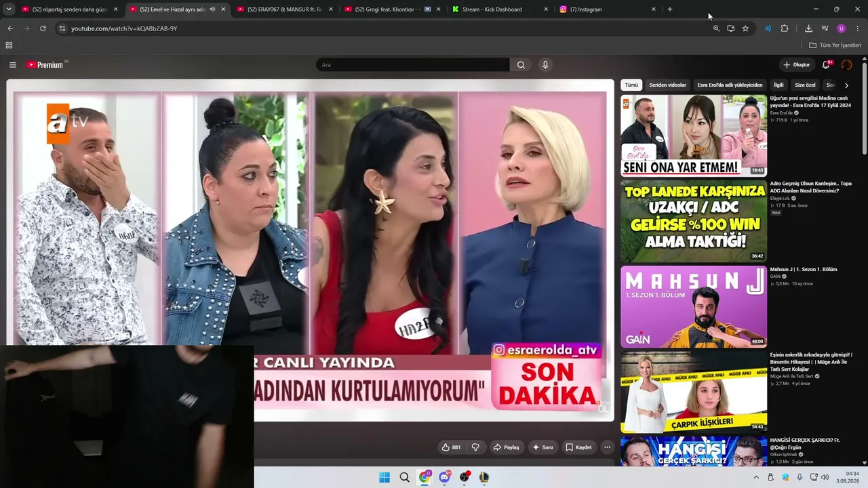Open Discord from the taskbar
The height and width of the screenshot is (488, 868).
coord(444,477)
